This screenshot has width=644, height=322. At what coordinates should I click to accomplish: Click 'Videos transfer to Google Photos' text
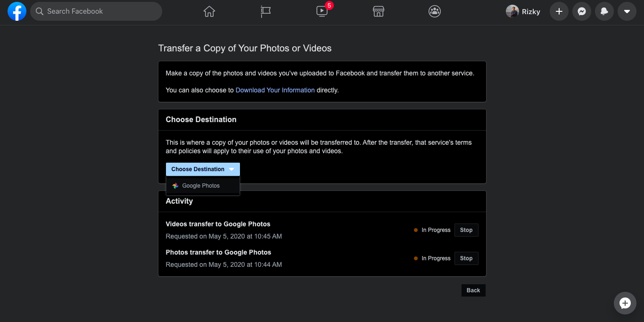point(218,224)
